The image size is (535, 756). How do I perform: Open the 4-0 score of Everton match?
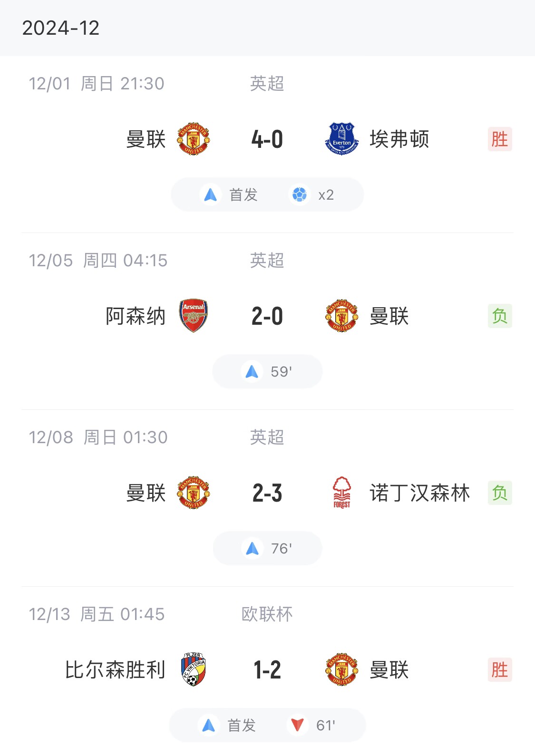(267, 139)
